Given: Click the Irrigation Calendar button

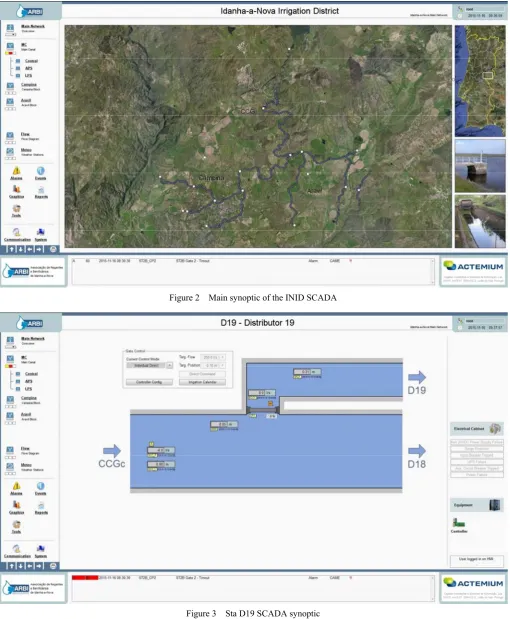Looking at the screenshot, I should coord(202,382).
